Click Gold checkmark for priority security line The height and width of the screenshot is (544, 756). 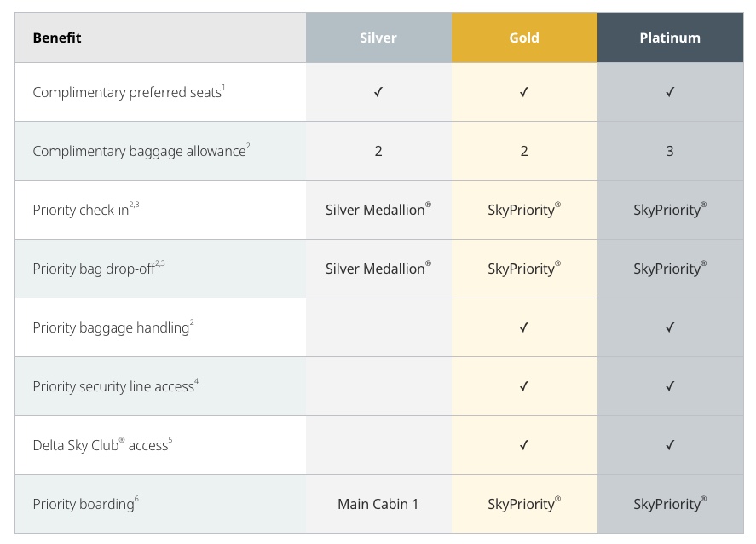(x=524, y=386)
